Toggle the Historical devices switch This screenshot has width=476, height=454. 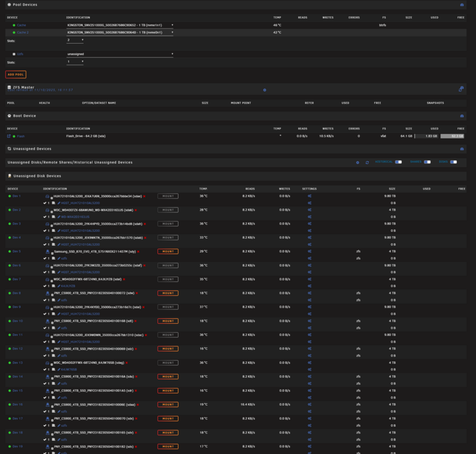(x=398, y=162)
